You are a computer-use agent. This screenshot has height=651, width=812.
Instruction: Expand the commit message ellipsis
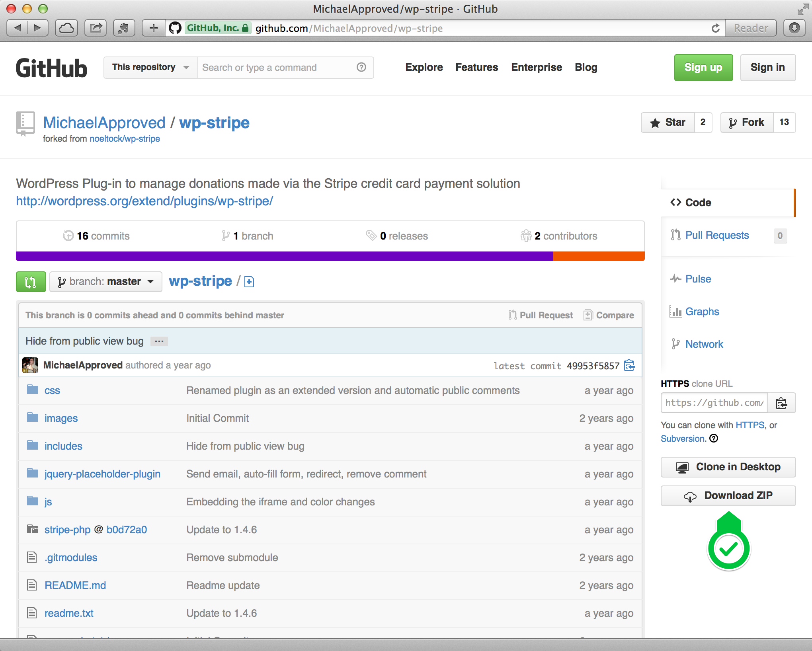point(159,341)
